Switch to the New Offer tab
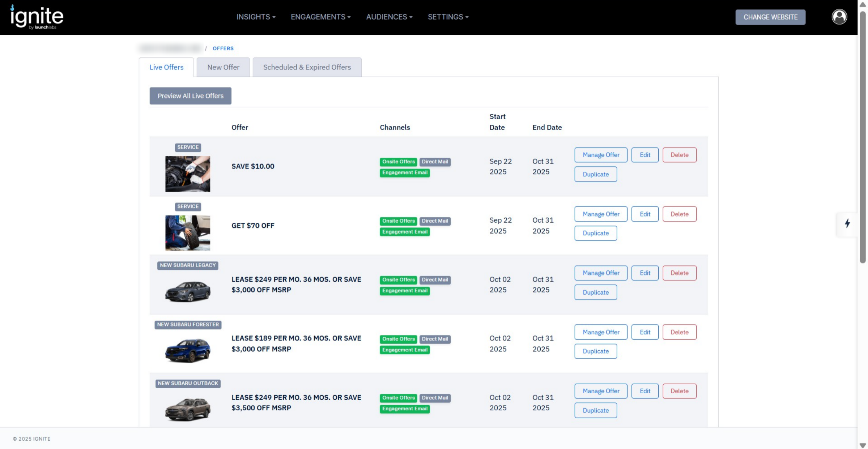868x449 pixels. [x=223, y=67]
